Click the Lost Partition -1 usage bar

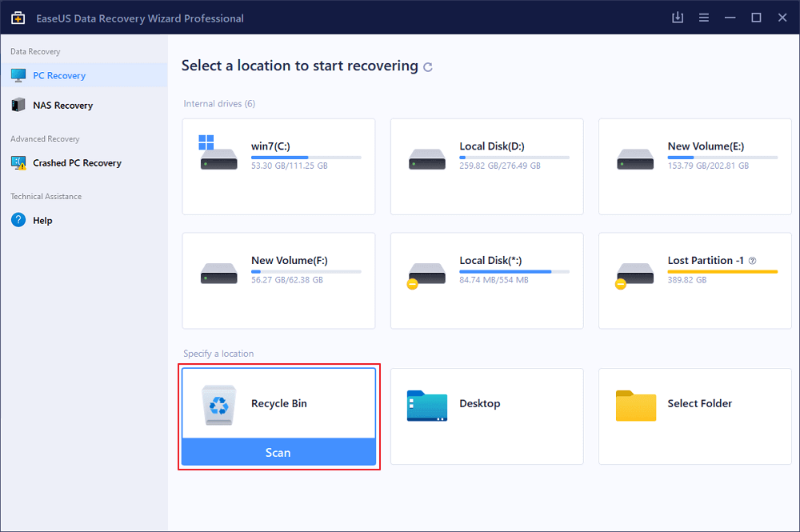pos(722,272)
